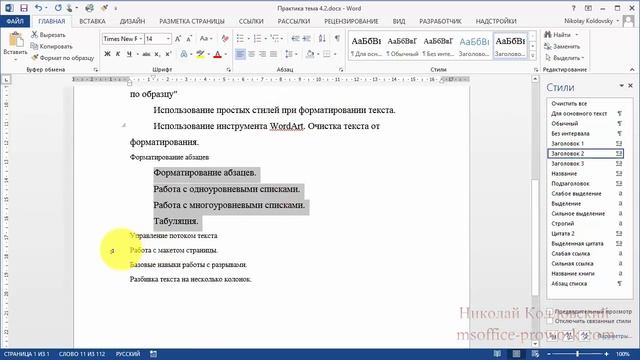Click the Save icon in quick access toolbar
The width and height of the screenshot is (640, 360).
click(x=24, y=8)
